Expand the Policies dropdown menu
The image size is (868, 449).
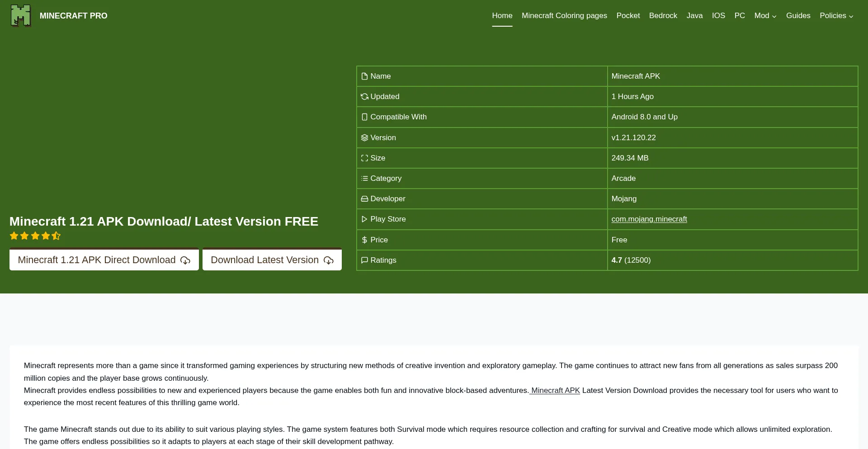coord(836,16)
